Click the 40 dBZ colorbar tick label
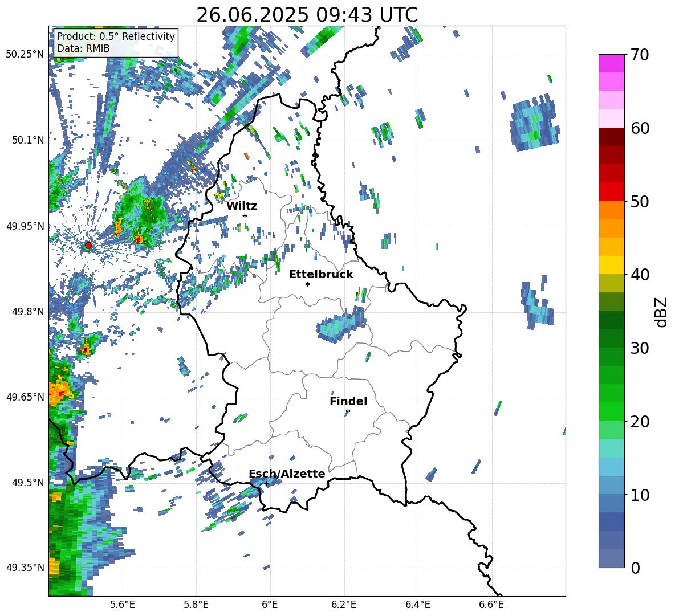Viewport: 675px width, 616px height. coord(639,275)
